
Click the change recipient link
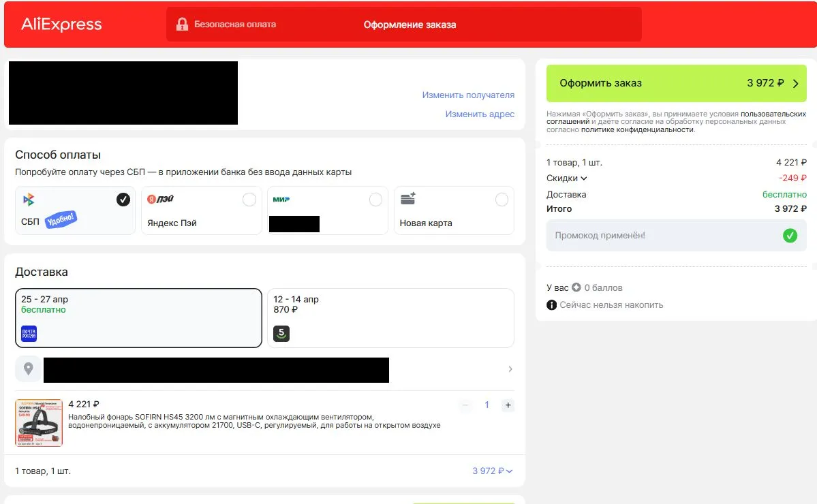[468, 95]
